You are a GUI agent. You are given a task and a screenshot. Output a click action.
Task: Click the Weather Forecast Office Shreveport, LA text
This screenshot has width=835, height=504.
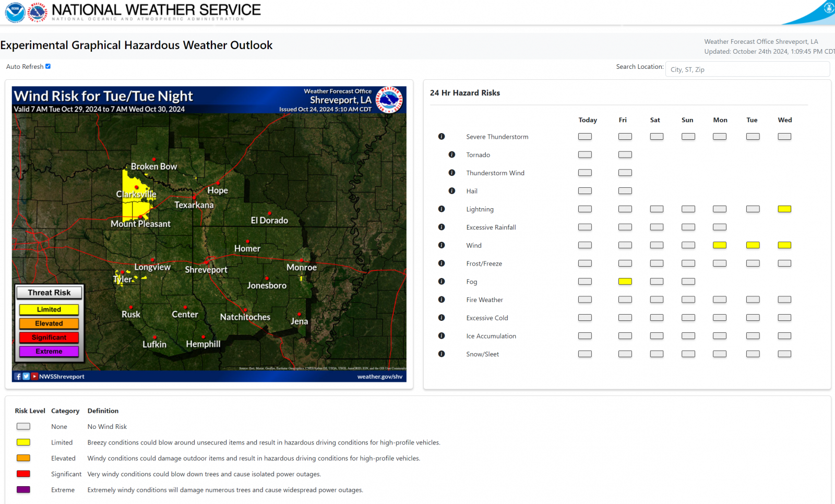761,42
